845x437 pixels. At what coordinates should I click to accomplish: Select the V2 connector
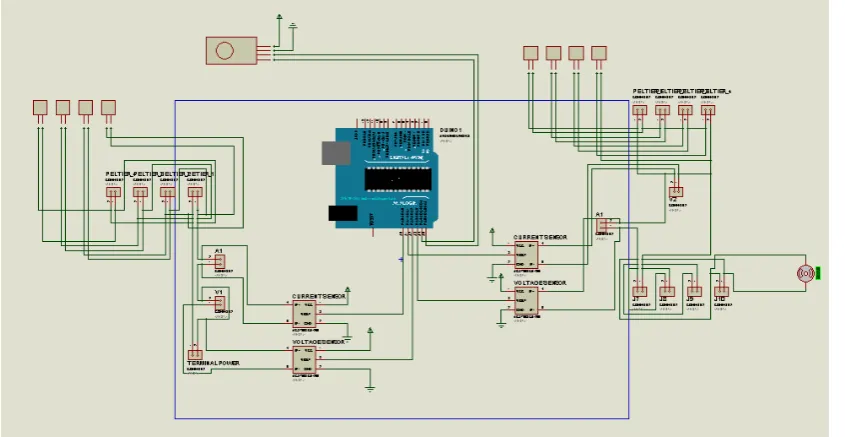tap(676, 192)
